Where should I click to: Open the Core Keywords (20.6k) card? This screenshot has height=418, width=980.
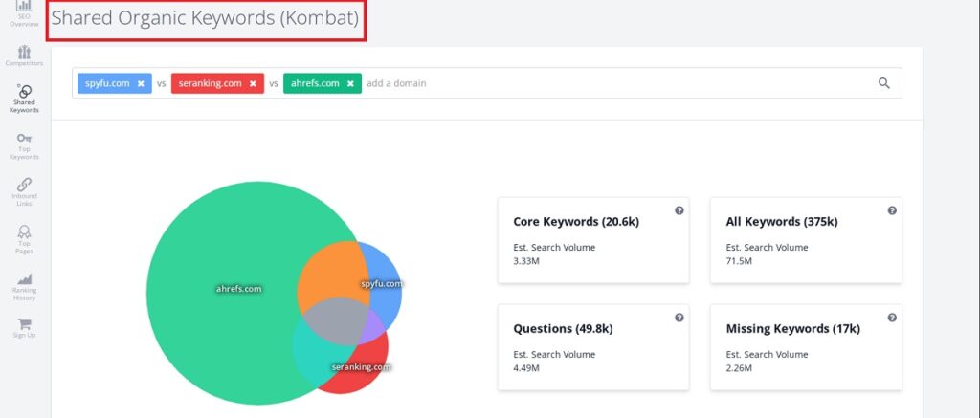(593, 240)
